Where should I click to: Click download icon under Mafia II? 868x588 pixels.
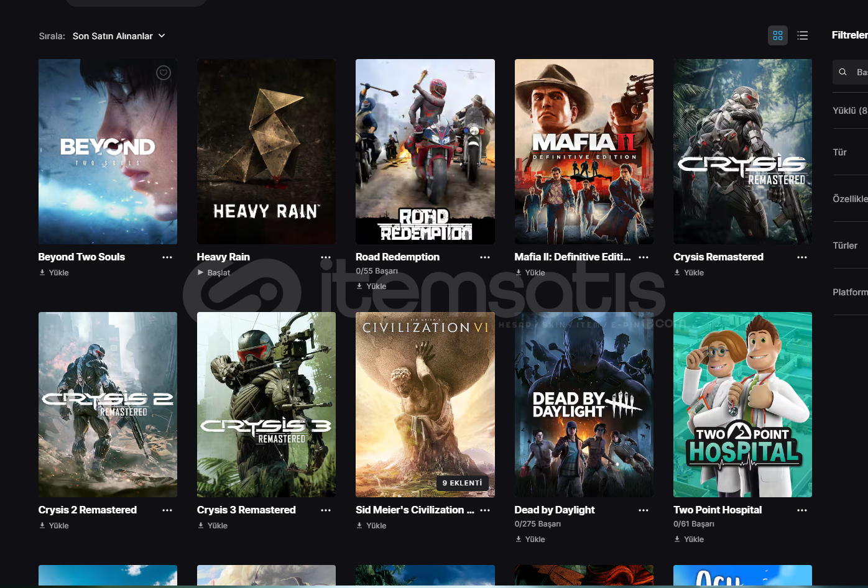point(518,272)
